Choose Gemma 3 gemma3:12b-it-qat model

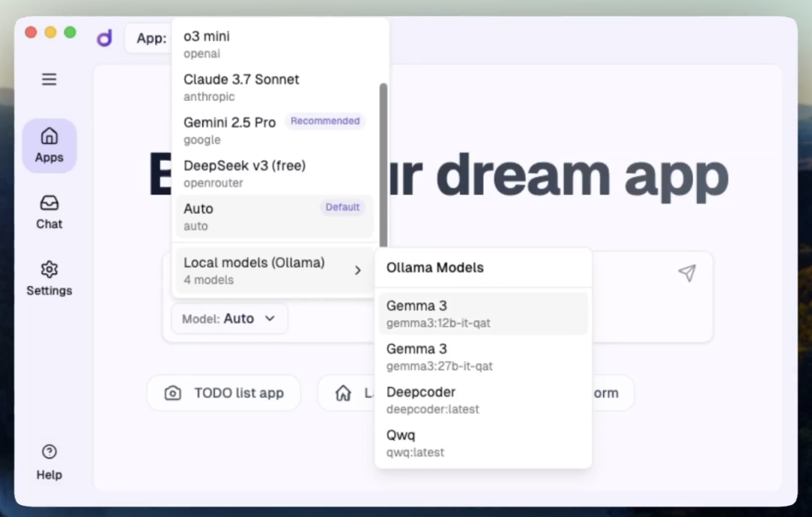click(x=483, y=313)
